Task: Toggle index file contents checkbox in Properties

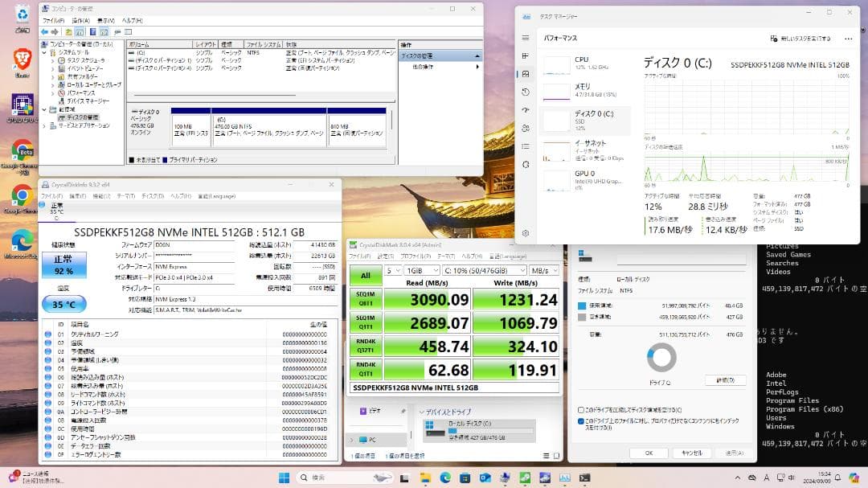Action: pos(581,421)
